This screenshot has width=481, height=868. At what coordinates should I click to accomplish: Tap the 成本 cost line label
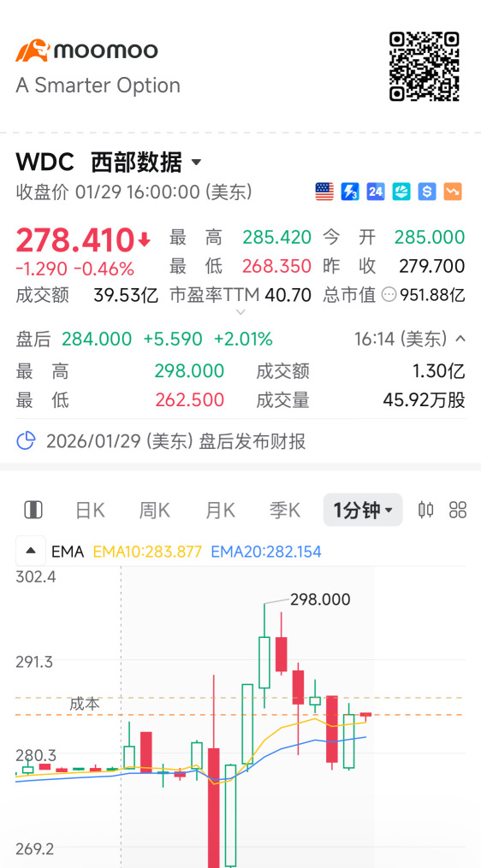point(85,704)
